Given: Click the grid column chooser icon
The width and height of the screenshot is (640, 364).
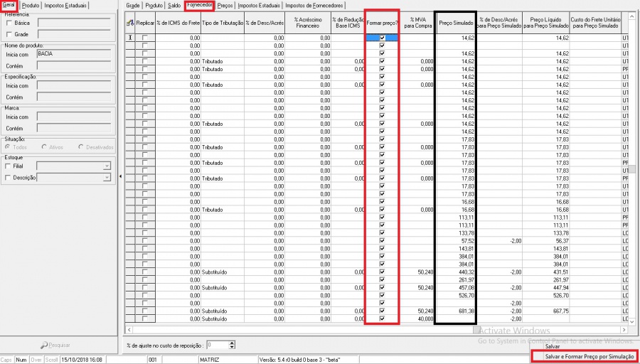Looking at the screenshot, I should 129,23.
